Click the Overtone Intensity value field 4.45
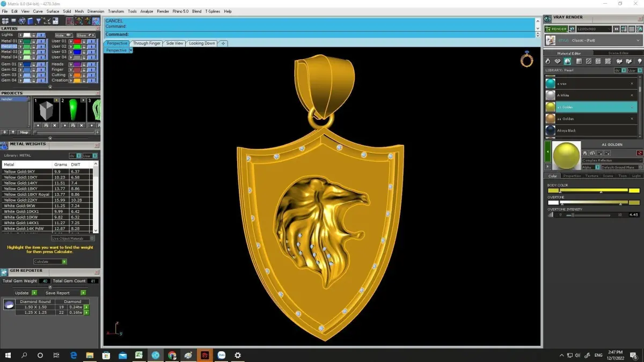 (x=634, y=215)
